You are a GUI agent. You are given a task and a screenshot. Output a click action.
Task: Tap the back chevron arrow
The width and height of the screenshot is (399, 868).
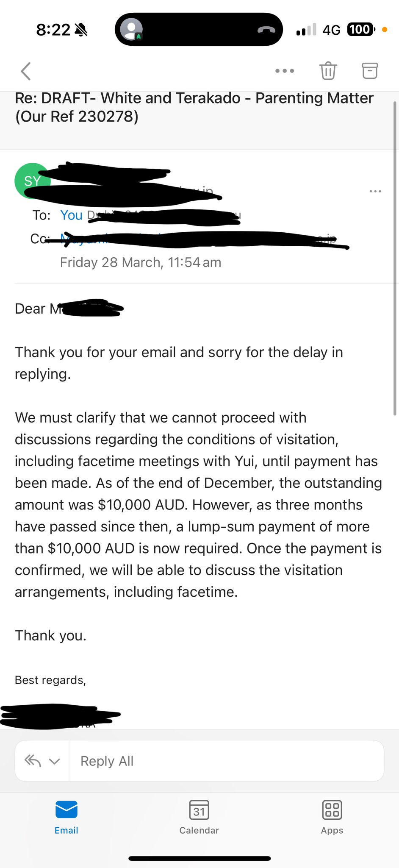[26, 71]
